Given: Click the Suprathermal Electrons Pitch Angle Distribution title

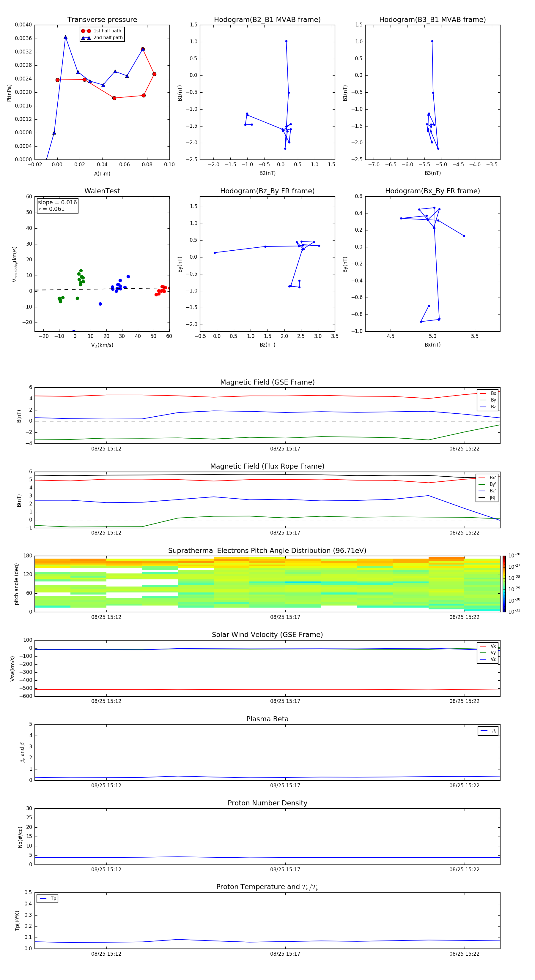Looking at the screenshot, I should [267, 551].
